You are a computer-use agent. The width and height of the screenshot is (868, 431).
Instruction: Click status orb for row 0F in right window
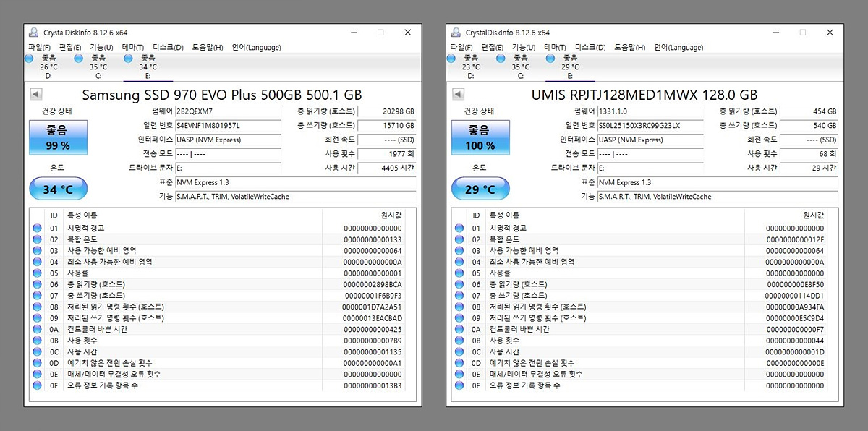459,385
